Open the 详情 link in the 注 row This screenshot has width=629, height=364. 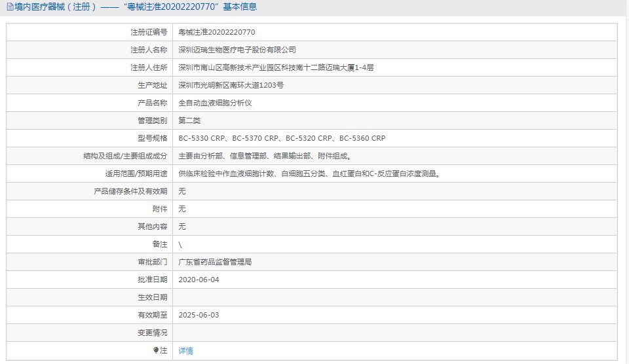[185, 351]
